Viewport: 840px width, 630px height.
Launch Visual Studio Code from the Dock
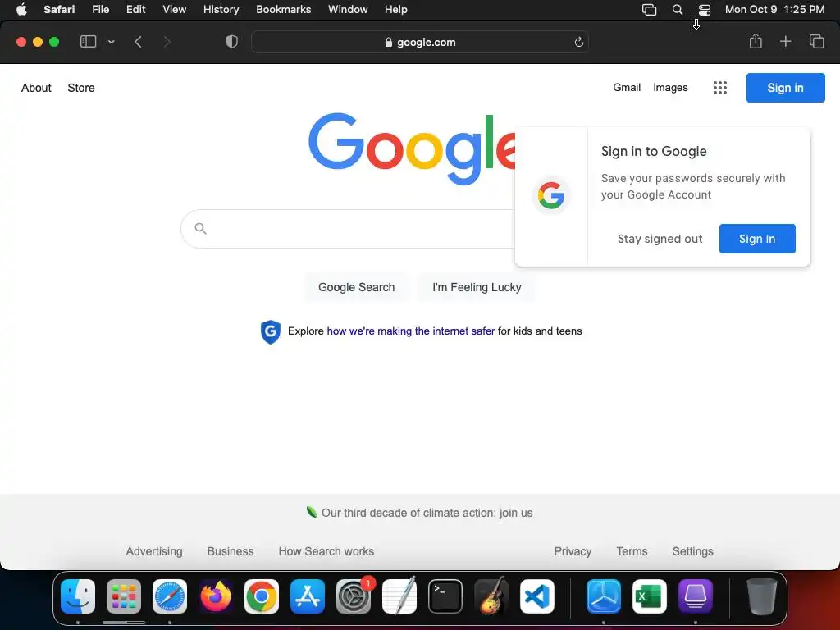537,596
